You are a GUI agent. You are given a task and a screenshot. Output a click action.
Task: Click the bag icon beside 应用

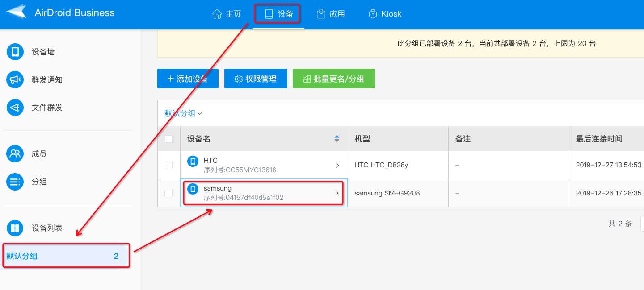(320, 14)
